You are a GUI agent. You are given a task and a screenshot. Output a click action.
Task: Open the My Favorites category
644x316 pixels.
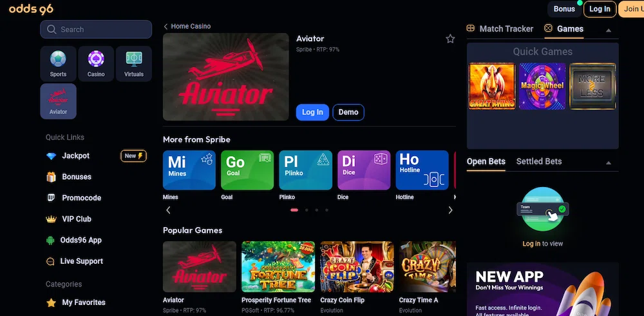(84, 303)
